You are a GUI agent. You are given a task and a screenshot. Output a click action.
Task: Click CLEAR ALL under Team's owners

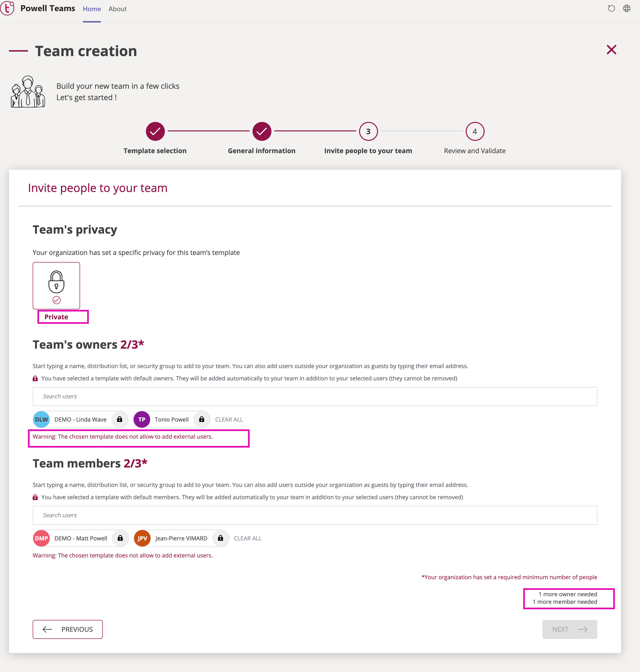point(229,419)
